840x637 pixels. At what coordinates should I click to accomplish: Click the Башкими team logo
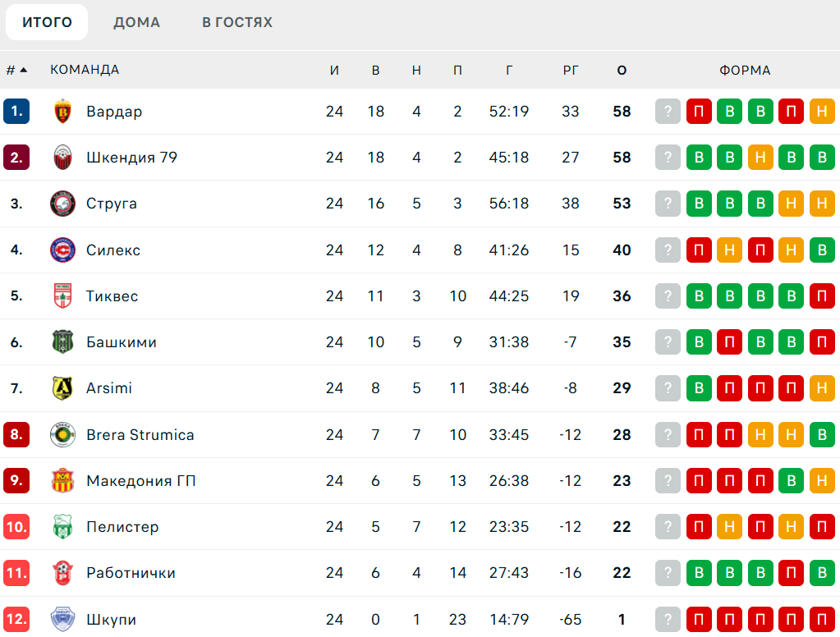[x=62, y=342]
